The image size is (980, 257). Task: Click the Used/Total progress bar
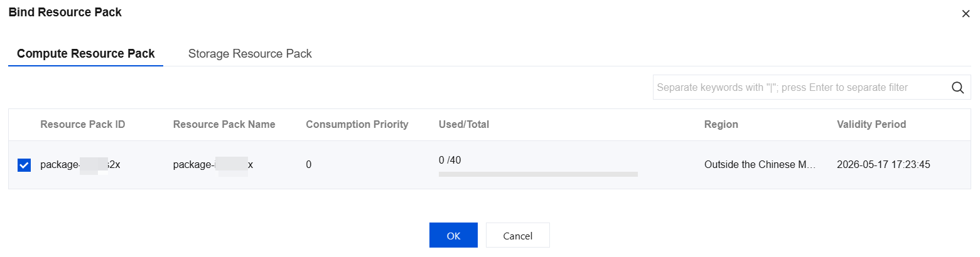coord(538,174)
